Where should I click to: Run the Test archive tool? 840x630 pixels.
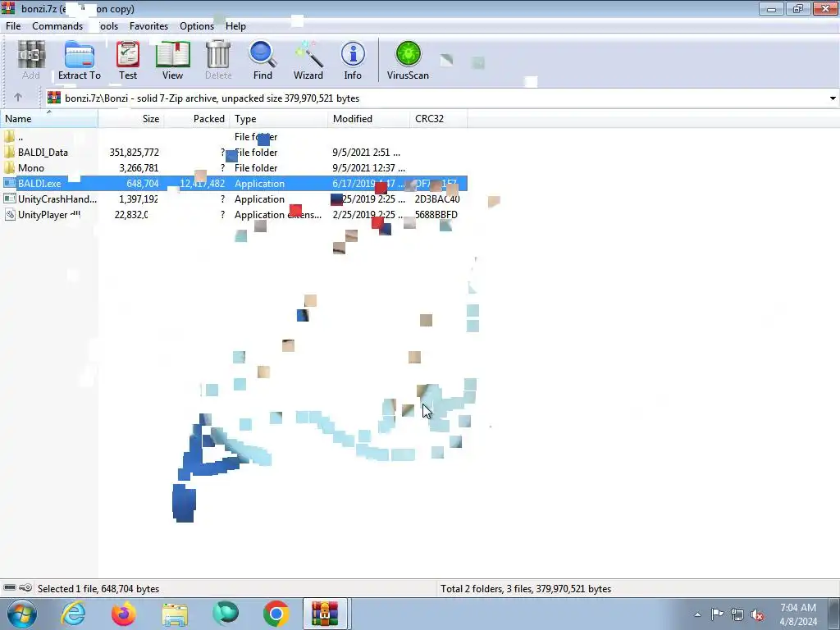point(128,60)
